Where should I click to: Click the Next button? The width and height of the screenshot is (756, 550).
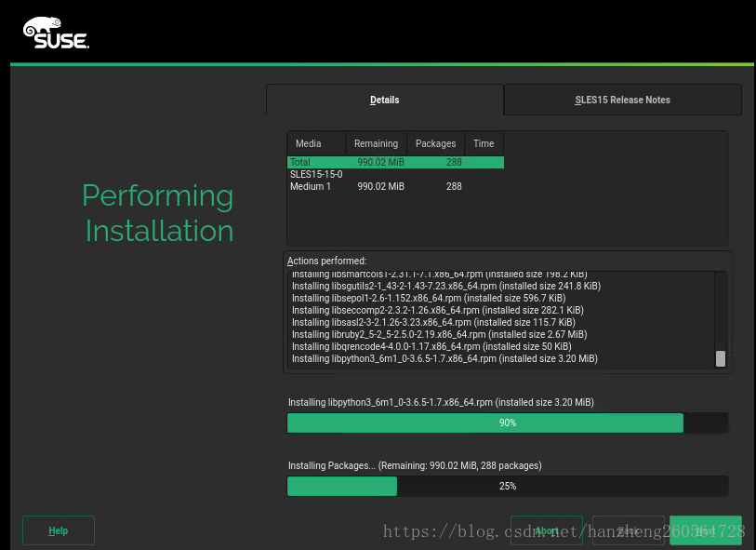pos(706,530)
